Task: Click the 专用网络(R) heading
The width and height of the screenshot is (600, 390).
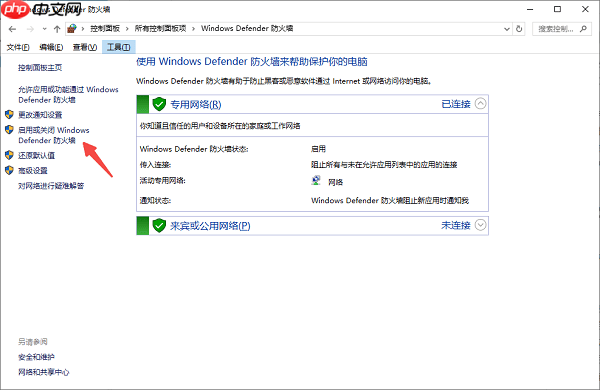Action: pyautogui.click(x=196, y=104)
